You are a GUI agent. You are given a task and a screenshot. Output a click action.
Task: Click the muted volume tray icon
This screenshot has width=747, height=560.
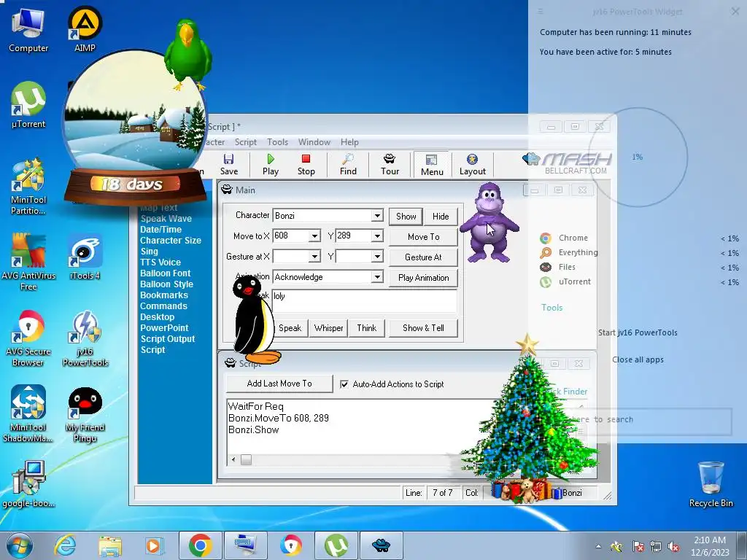point(673,546)
